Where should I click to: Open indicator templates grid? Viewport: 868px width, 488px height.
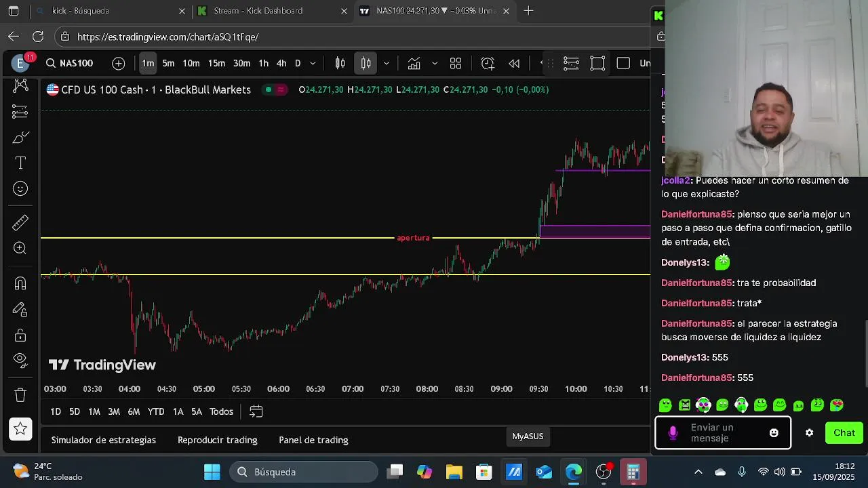pos(456,63)
